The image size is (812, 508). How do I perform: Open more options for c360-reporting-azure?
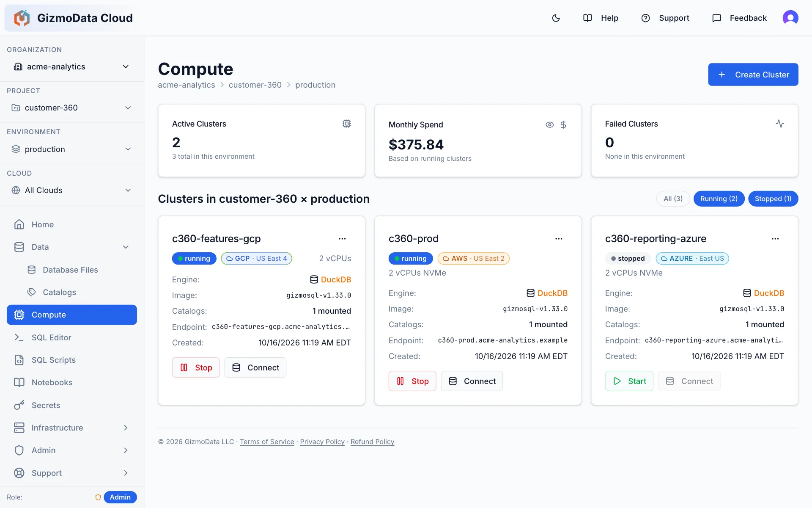775,239
